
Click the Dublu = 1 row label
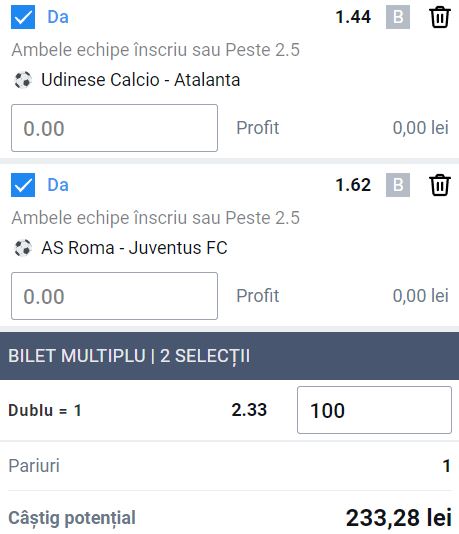click(45, 410)
